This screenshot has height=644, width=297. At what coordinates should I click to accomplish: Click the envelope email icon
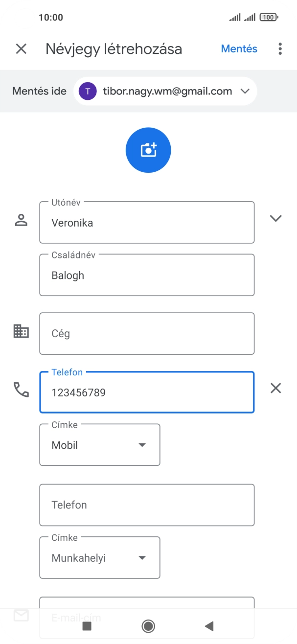point(22,615)
